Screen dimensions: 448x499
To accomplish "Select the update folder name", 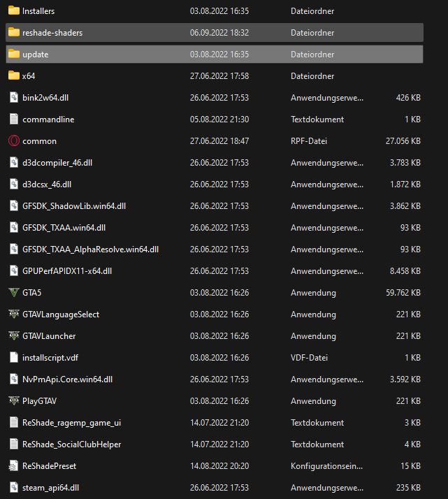I will [36, 55].
